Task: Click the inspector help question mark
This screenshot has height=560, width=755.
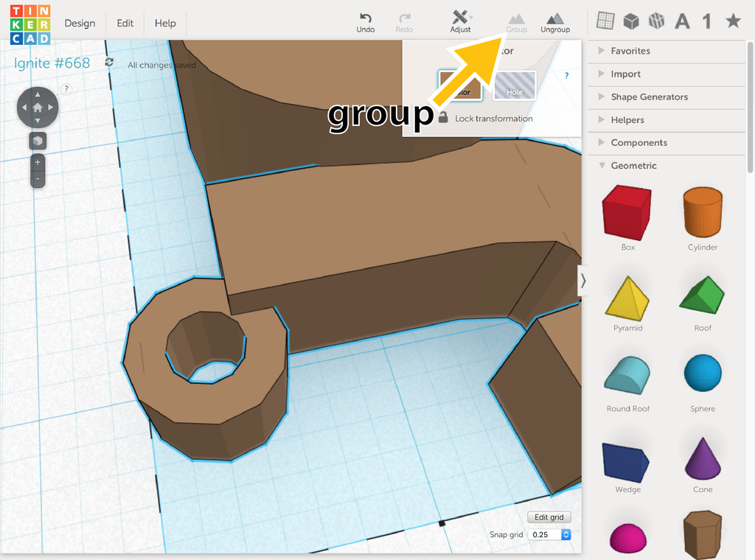Action: click(x=567, y=76)
